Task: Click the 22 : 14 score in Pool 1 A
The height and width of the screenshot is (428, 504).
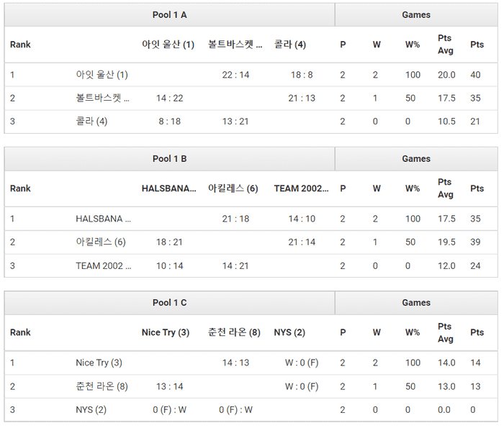Action: click(x=235, y=75)
